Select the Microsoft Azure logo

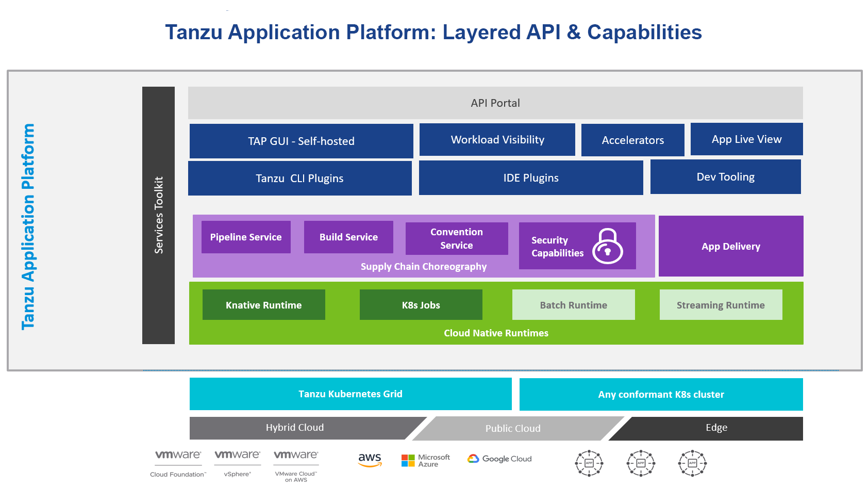426,460
